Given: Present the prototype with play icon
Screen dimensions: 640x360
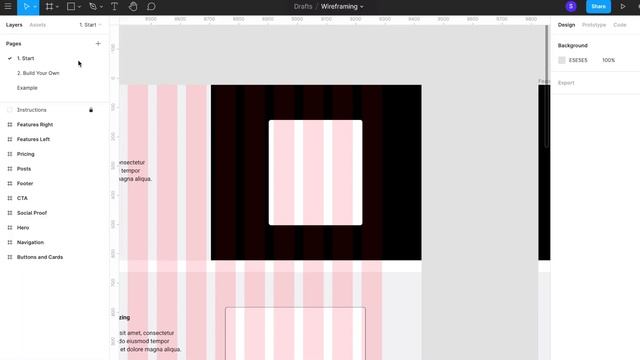Looking at the screenshot, I should [623, 7].
